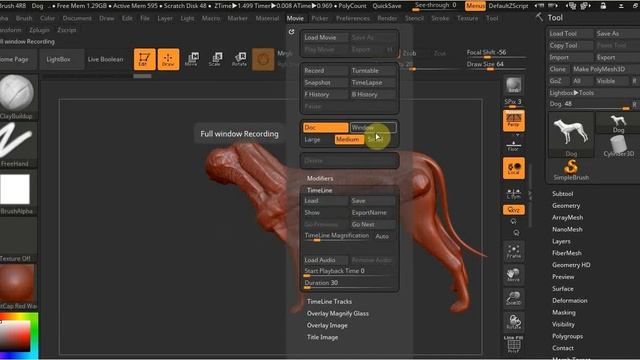The image size is (640, 360).
Task: Open the MatCap Red Wax material picker
Action: click(x=16, y=287)
